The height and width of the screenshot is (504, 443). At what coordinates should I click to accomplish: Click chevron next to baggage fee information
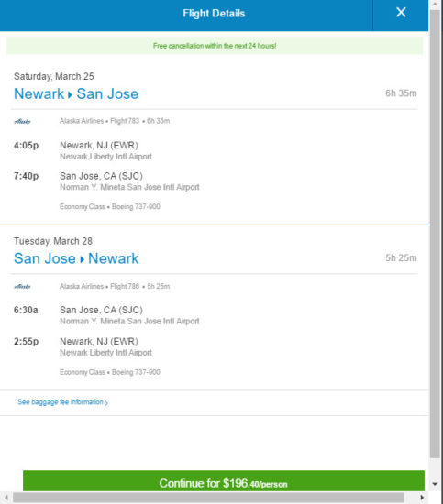[x=106, y=403]
